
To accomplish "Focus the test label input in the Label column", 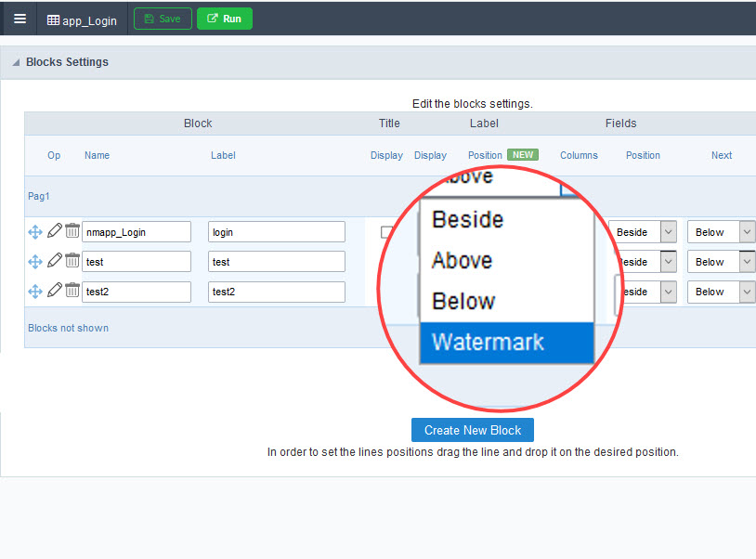I will point(277,262).
